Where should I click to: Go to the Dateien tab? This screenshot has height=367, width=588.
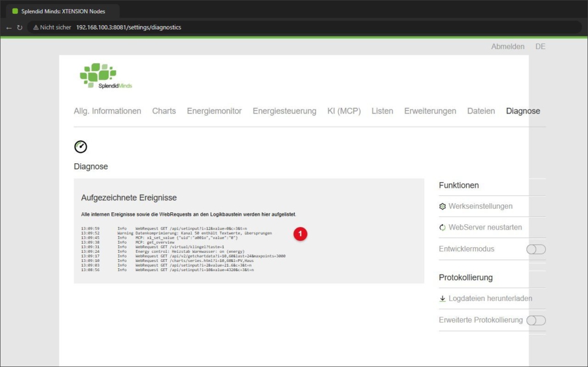coord(481,111)
